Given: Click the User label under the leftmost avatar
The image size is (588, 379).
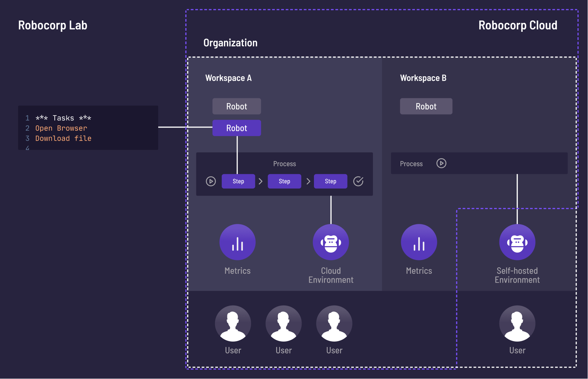Looking at the screenshot, I should (x=233, y=350).
